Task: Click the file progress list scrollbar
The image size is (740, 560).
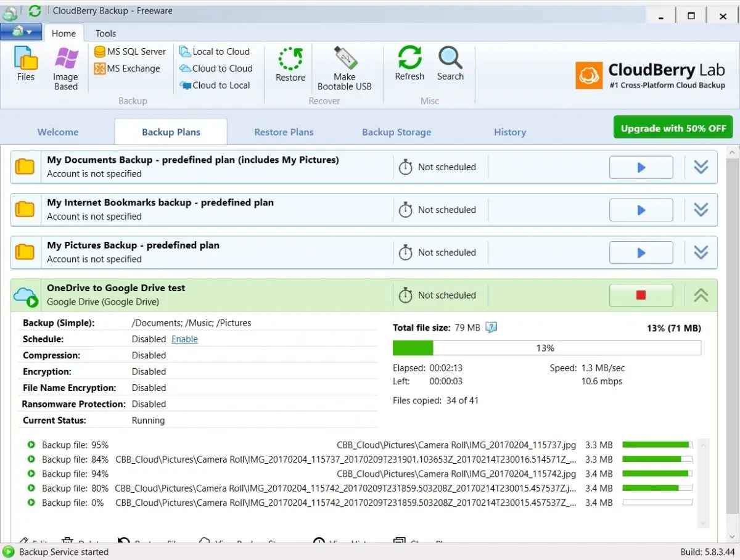Action: (x=704, y=483)
